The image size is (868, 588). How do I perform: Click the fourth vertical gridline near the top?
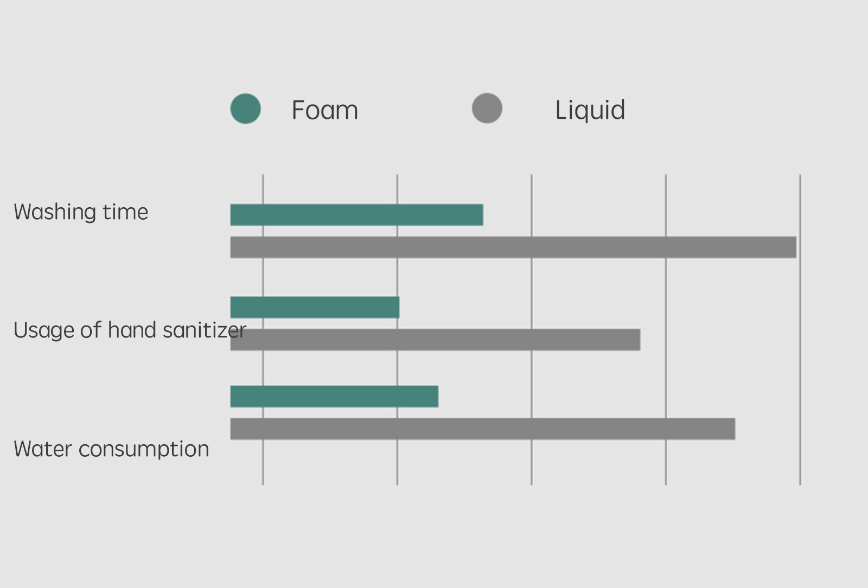coord(666,190)
